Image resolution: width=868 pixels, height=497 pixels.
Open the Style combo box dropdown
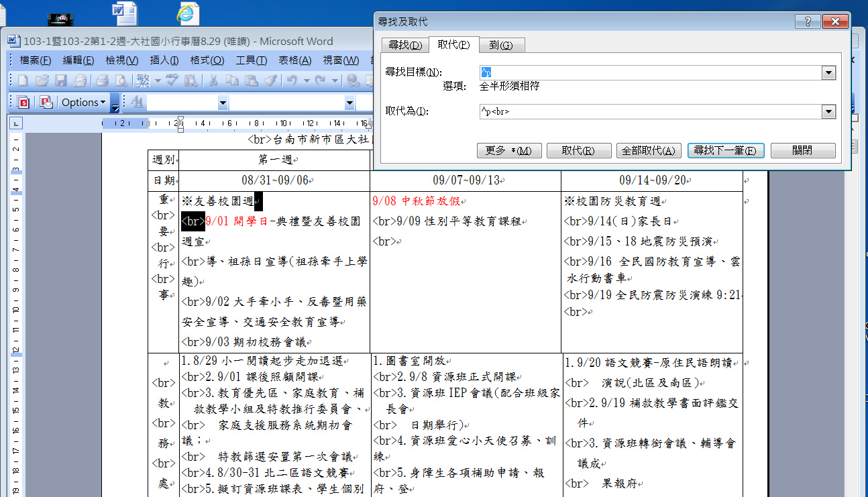(x=223, y=103)
